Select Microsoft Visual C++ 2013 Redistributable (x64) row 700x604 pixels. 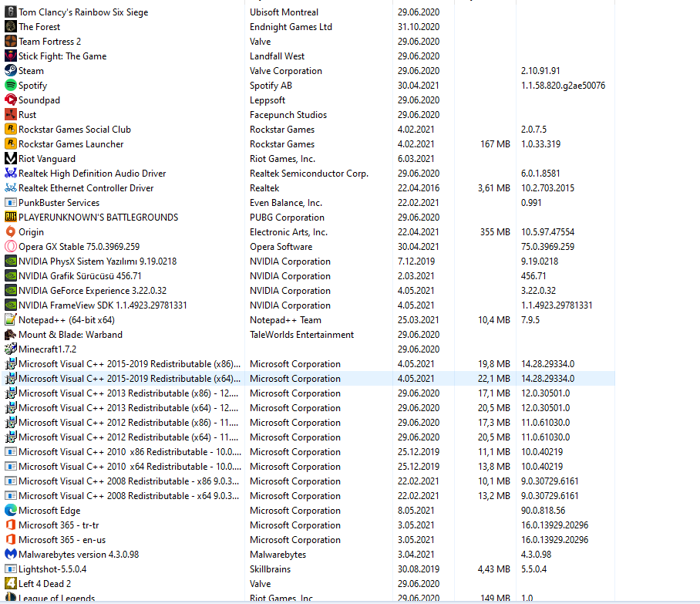tap(309, 408)
